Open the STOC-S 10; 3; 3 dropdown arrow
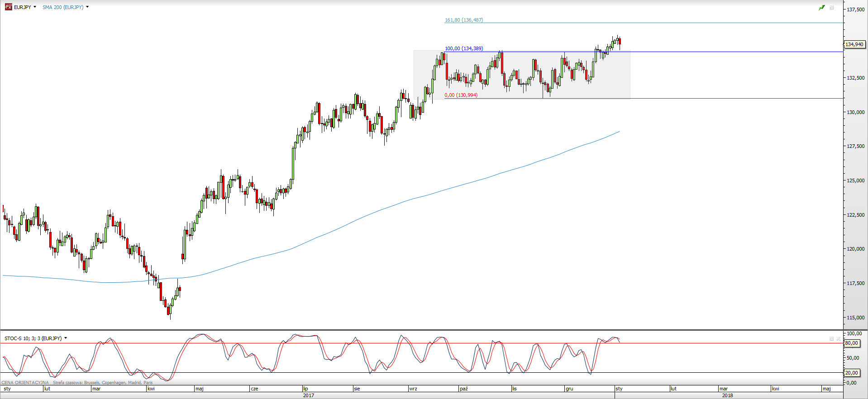This screenshot has width=868, height=399. (x=66, y=338)
